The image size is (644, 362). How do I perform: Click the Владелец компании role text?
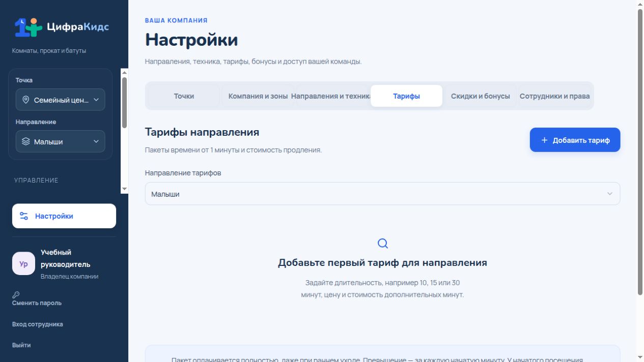[x=69, y=277]
